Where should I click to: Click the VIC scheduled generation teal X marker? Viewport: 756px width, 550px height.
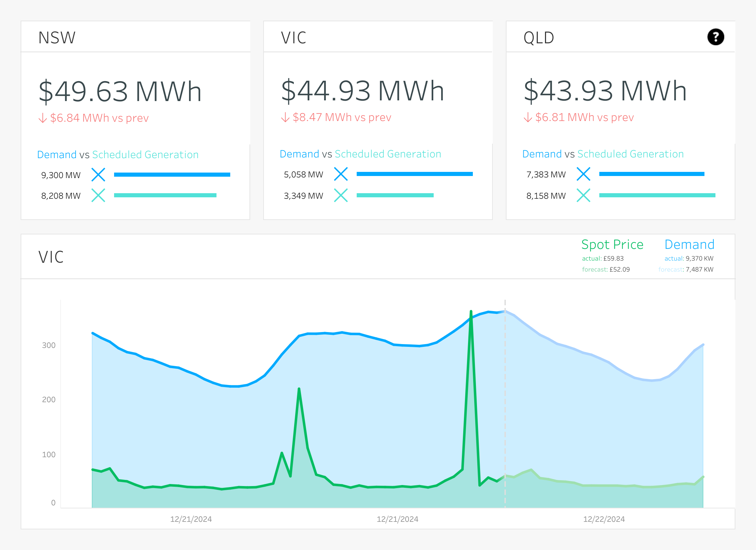[341, 195]
